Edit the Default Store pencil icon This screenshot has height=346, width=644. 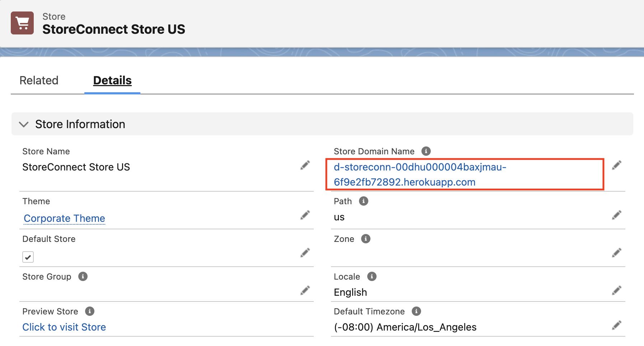point(305,253)
